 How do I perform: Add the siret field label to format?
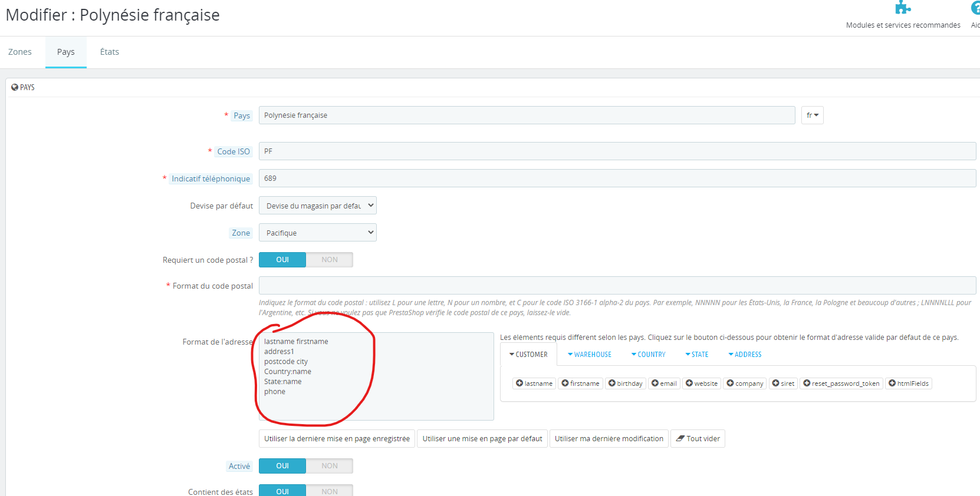coord(788,383)
